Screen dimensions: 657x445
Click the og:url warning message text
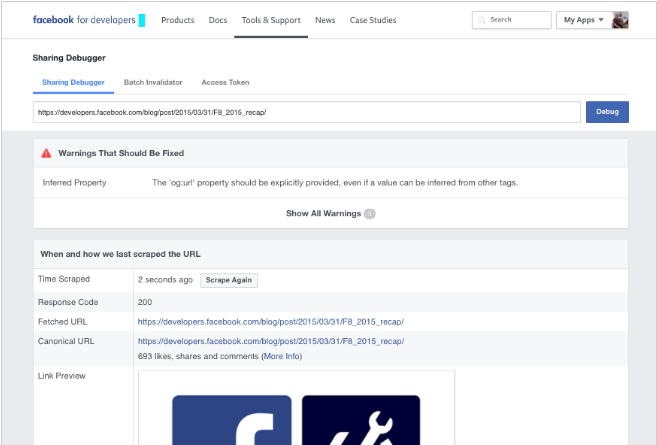coord(335,183)
